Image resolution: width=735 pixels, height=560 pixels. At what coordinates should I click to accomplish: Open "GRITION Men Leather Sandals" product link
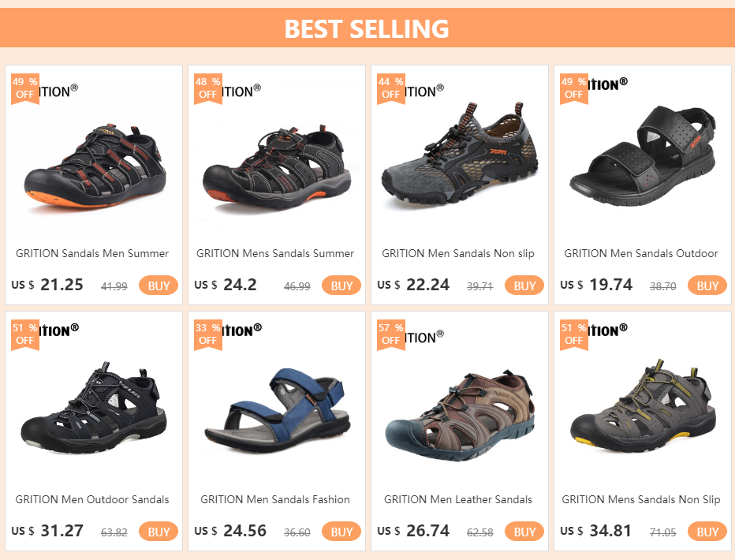(458, 499)
